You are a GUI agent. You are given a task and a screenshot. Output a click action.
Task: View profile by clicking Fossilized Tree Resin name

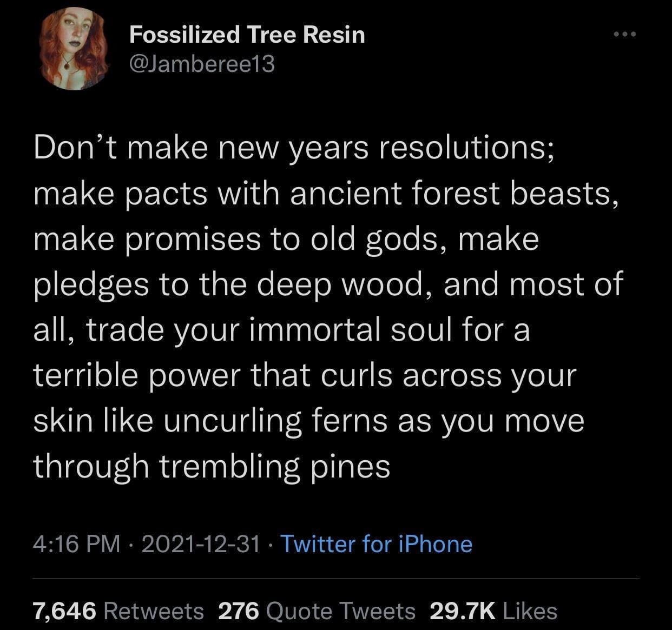[248, 35]
